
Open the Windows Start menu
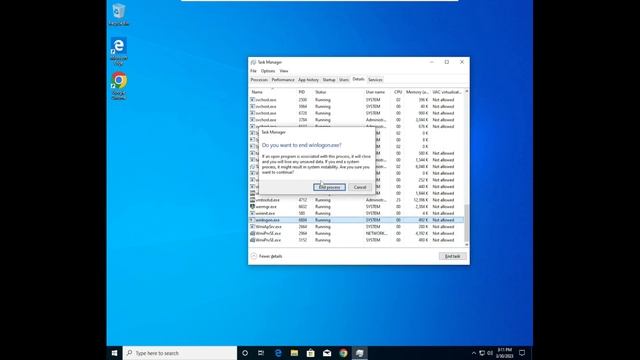[115, 353]
